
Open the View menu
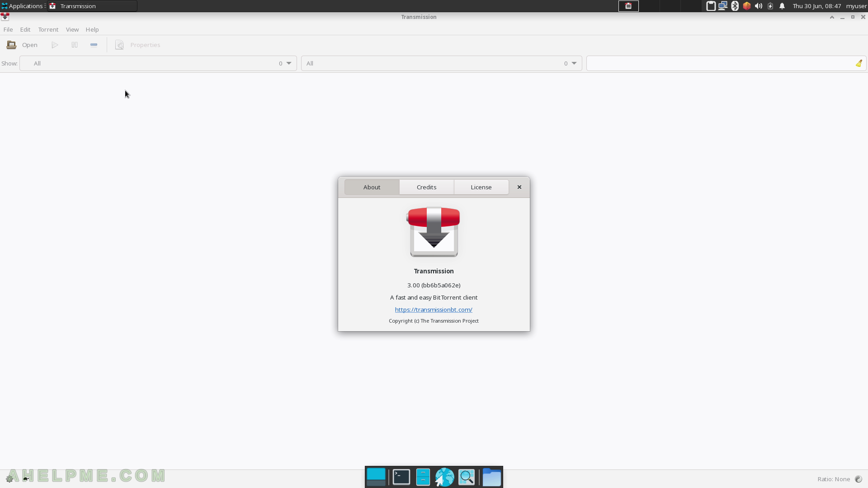(x=72, y=29)
